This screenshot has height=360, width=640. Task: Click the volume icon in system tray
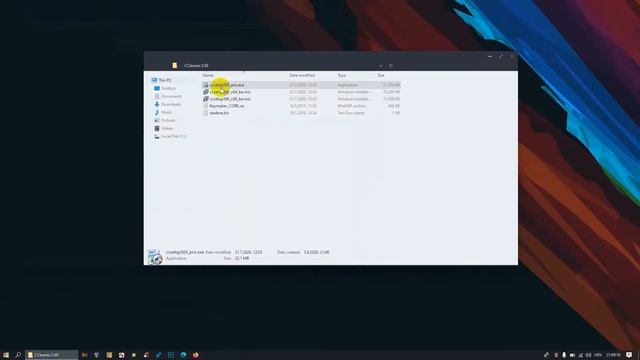tap(589, 355)
